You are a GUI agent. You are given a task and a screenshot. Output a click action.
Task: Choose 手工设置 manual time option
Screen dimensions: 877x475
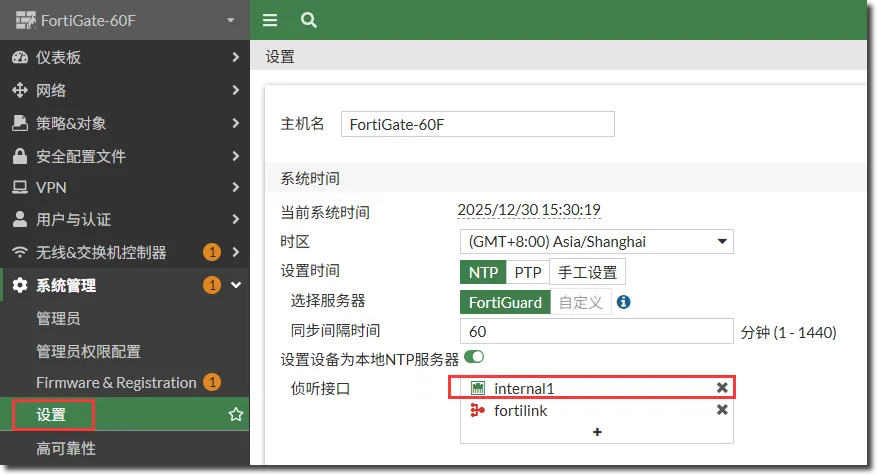587,272
